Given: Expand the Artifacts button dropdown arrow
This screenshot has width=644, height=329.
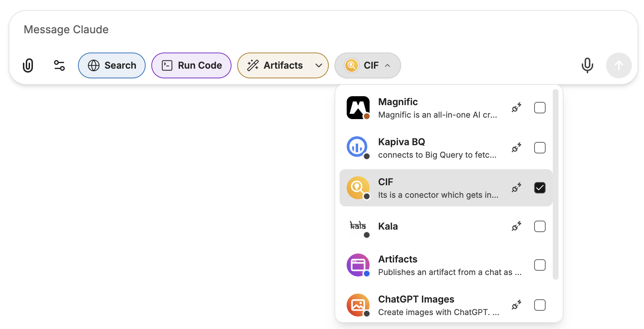Looking at the screenshot, I should point(319,65).
